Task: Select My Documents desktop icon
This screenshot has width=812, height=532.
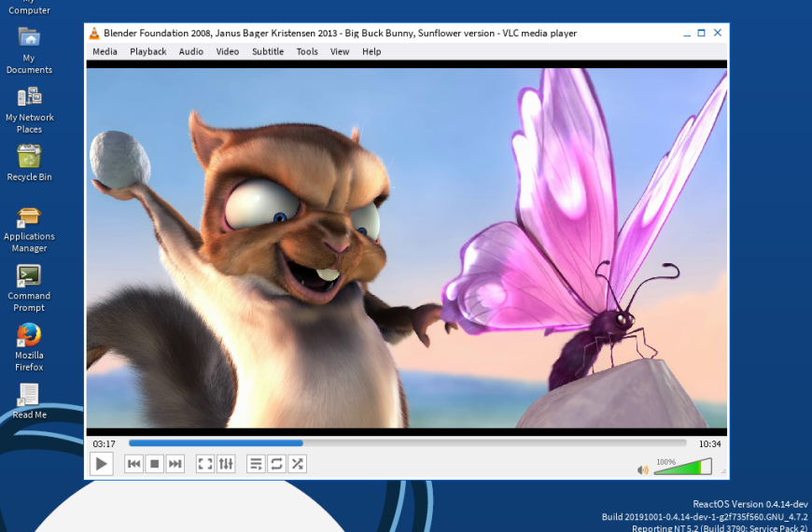Action: pyautogui.click(x=29, y=50)
